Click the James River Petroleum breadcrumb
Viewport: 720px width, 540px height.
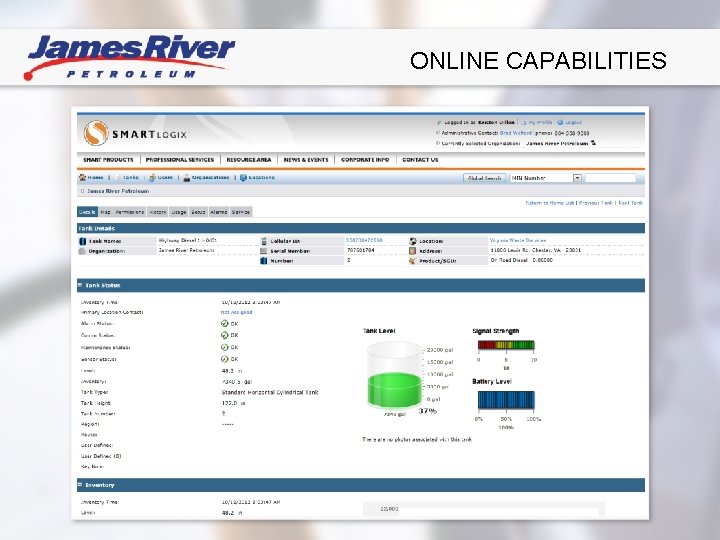tap(118, 191)
